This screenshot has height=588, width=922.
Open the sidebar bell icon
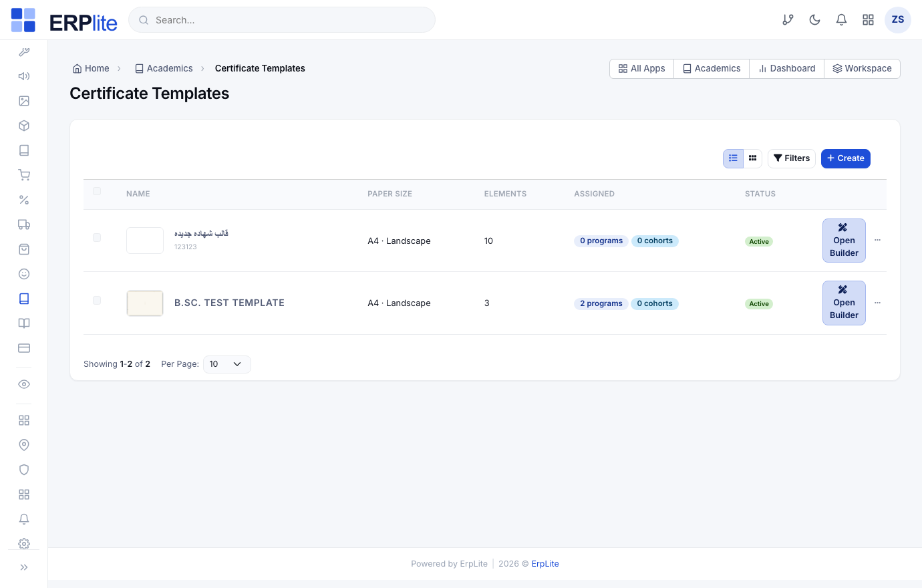24,519
